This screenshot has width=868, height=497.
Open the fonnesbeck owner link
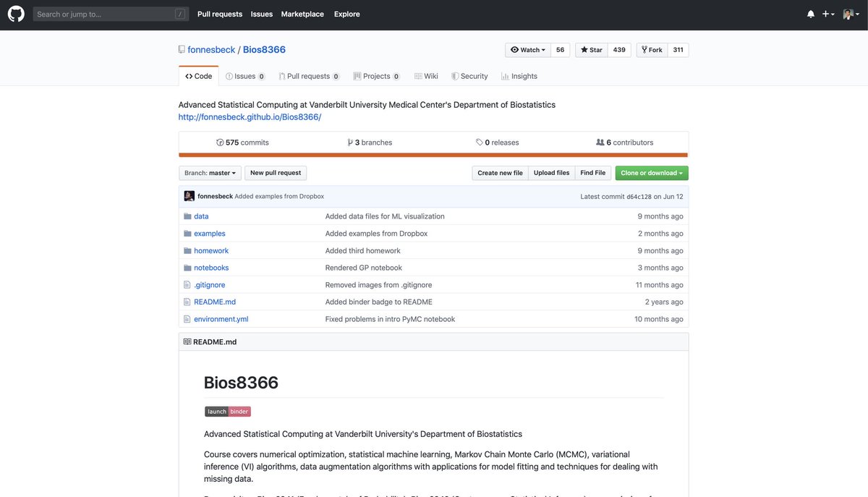point(211,49)
